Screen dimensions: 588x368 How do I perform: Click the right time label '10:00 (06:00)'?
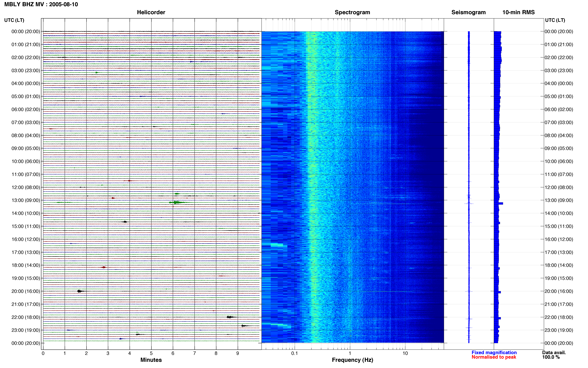(x=559, y=161)
